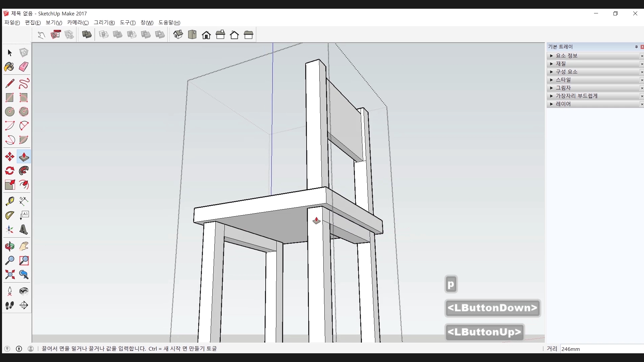This screenshot has height=362, width=644.
Task: Close the 레이어 panel section
Action: (x=642, y=104)
